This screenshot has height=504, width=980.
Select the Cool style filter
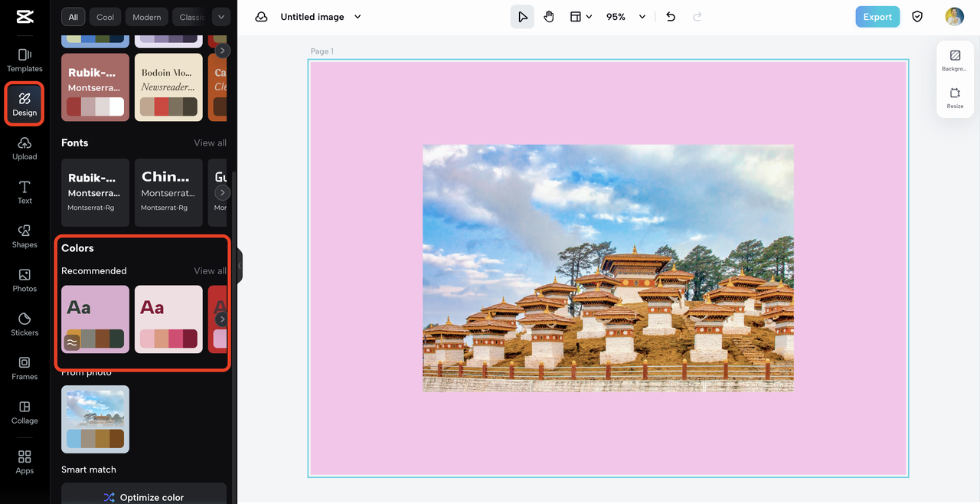(106, 17)
